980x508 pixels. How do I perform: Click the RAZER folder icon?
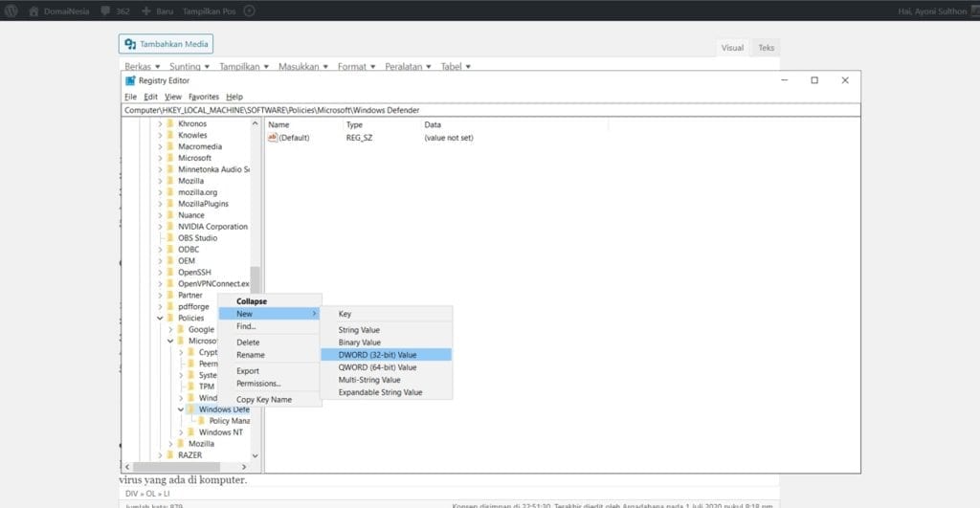point(170,455)
